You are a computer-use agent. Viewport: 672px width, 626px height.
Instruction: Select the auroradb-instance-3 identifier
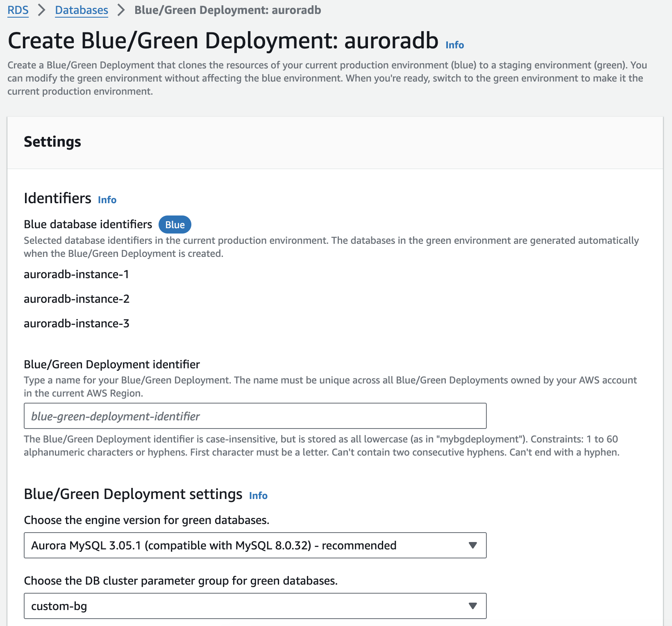[77, 323]
